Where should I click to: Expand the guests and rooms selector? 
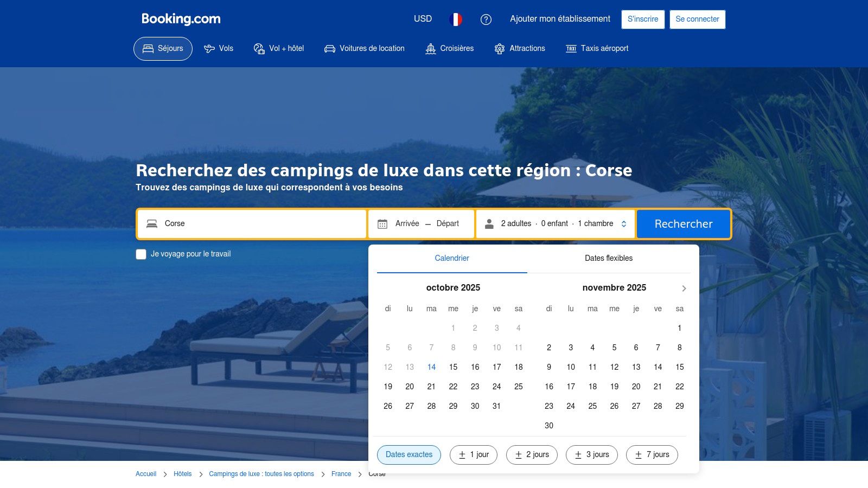click(556, 224)
